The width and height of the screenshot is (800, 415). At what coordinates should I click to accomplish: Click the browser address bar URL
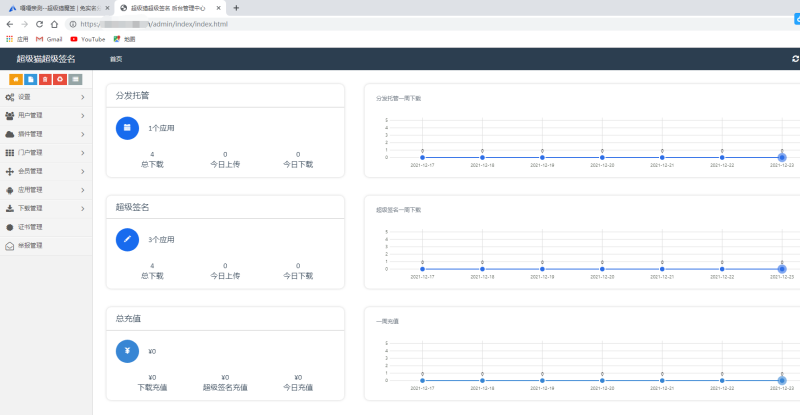(x=154, y=24)
